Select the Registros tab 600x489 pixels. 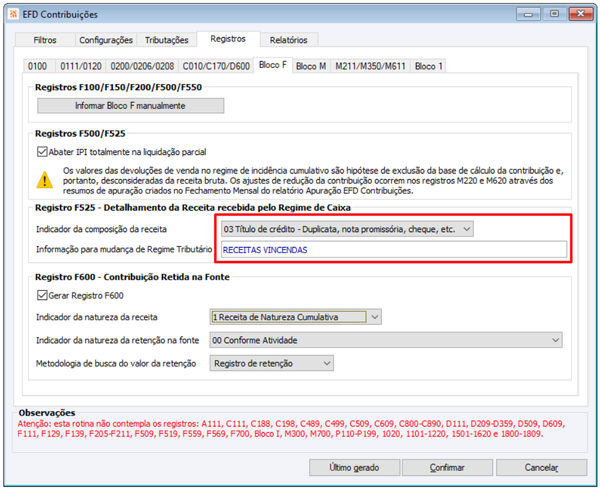click(x=228, y=39)
